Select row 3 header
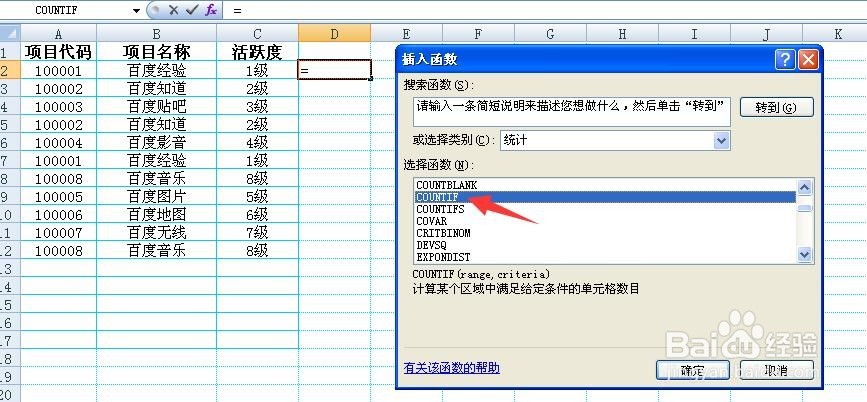This screenshot has width=867, height=402. click(10, 88)
